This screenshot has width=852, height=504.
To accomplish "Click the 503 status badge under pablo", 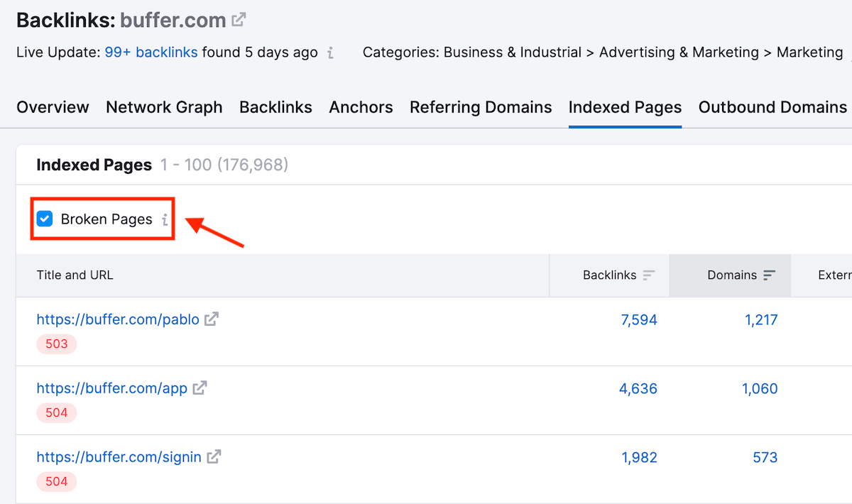I will (x=57, y=344).
